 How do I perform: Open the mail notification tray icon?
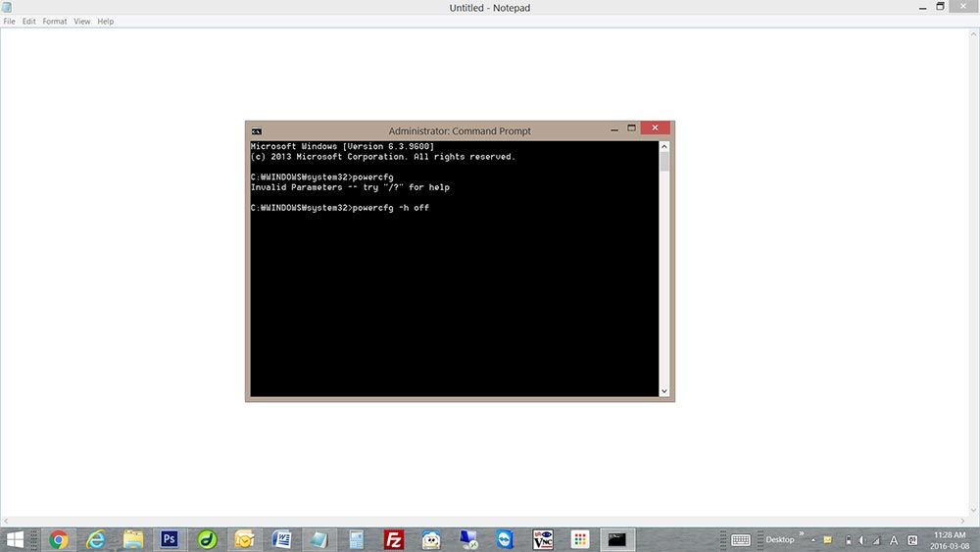pyautogui.click(x=827, y=540)
